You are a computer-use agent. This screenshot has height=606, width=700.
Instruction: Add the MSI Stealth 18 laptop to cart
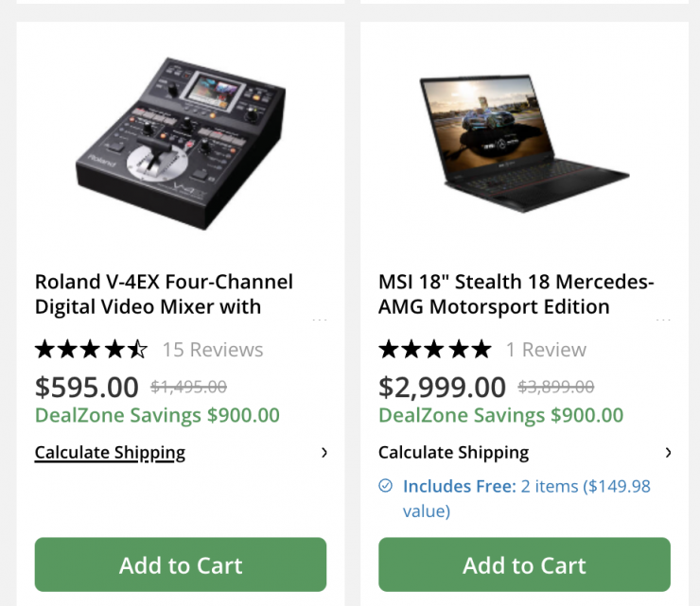coord(524,564)
